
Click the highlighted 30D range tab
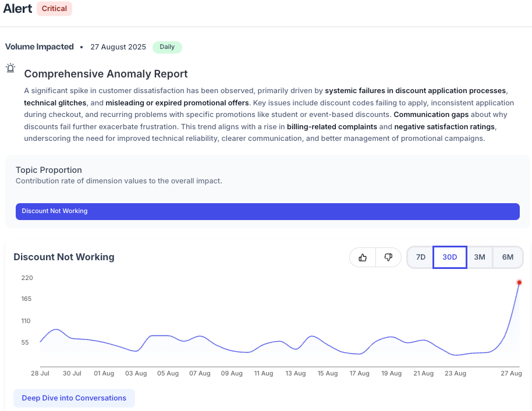pos(449,257)
